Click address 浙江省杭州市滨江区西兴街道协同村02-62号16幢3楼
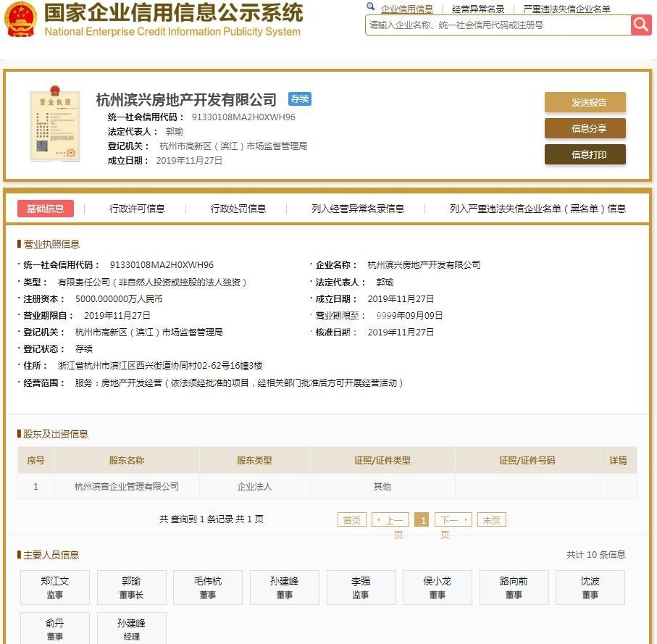The width and height of the screenshot is (657, 644). point(160,365)
